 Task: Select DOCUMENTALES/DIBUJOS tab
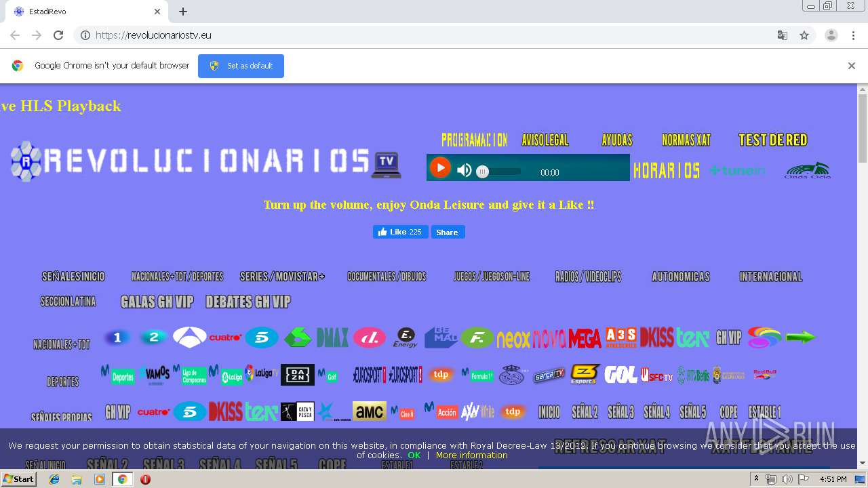pos(387,277)
